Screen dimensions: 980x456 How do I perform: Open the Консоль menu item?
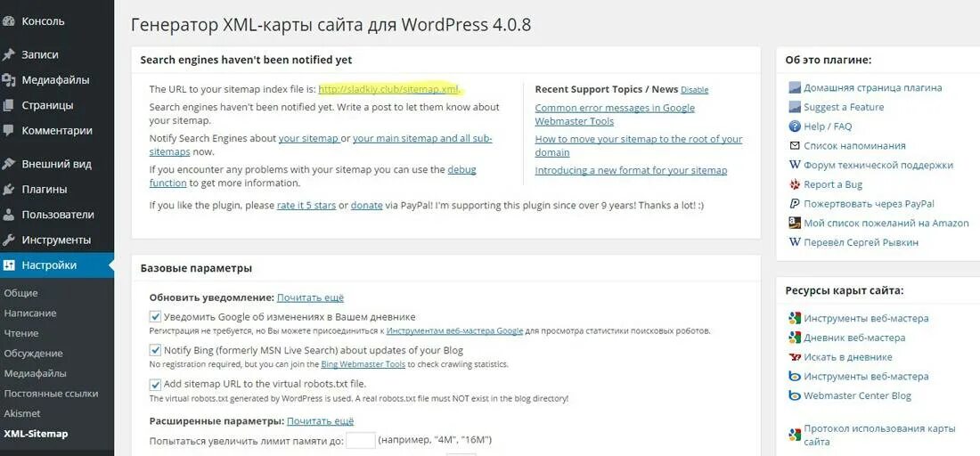pos(57,20)
